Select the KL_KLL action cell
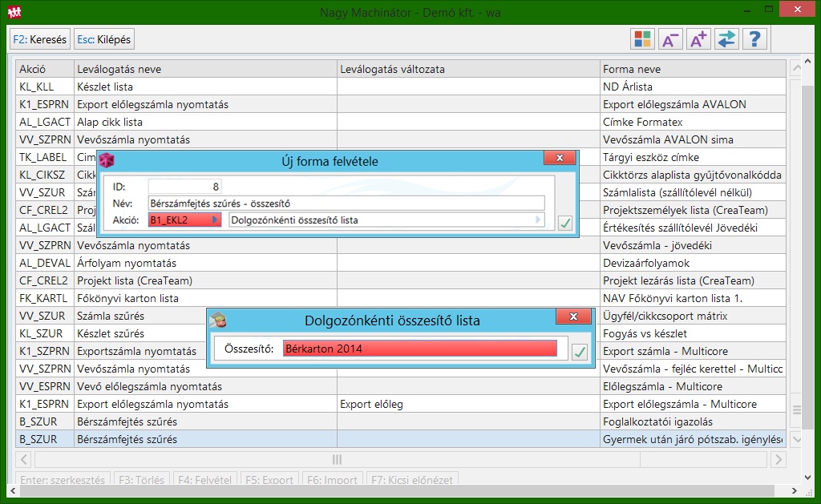Screen dimensions: 821x504 click(45, 87)
